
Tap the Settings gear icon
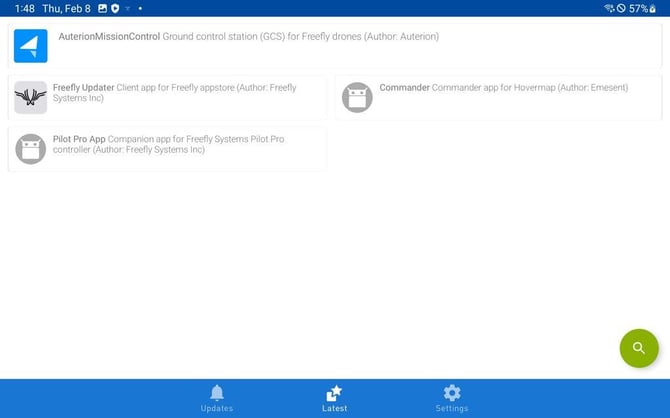[452, 393]
